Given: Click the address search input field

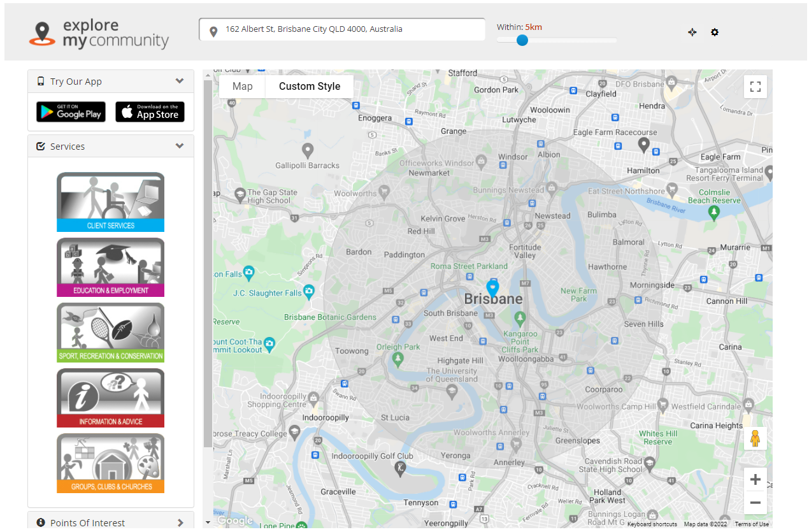Looking at the screenshot, I should [x=342, y=29].
